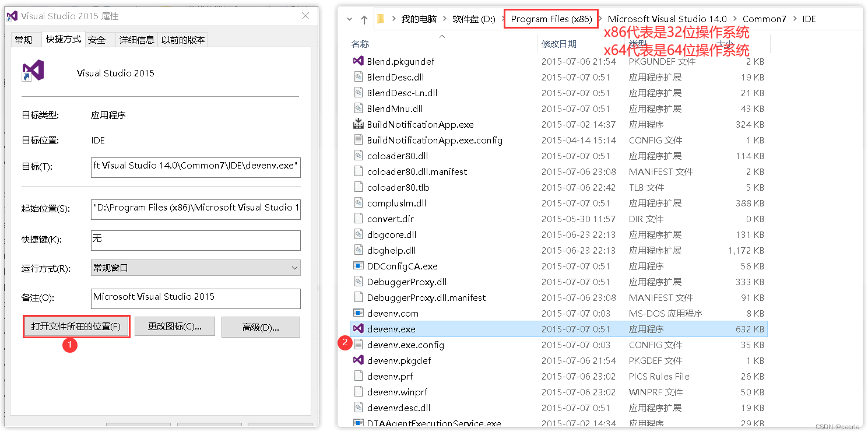Screen dimensions: 868x435
Task: Expand the chevron after 软件盘 (D:) in address bar
Action: point(503,19)
